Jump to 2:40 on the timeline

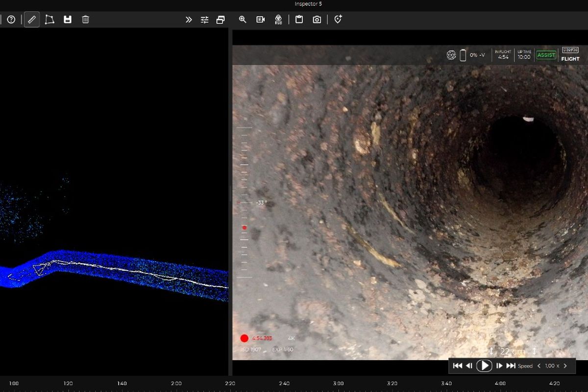tap(284, 384)
